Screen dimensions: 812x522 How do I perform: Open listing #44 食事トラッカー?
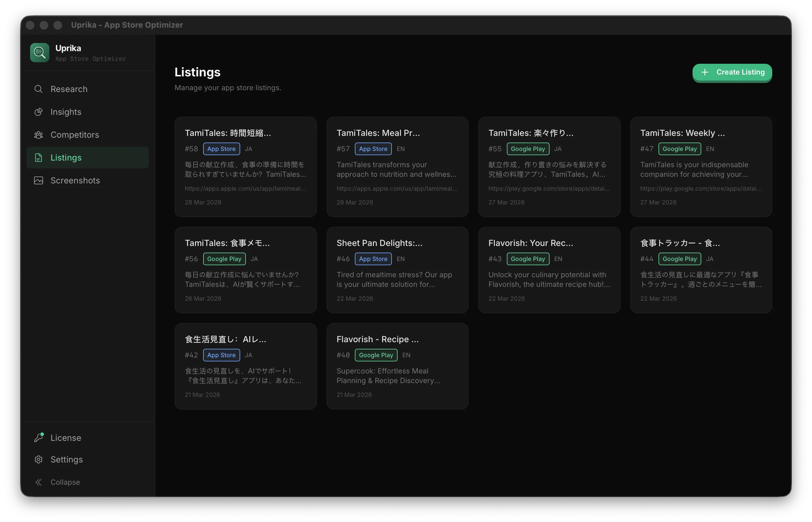click(701, 270)
